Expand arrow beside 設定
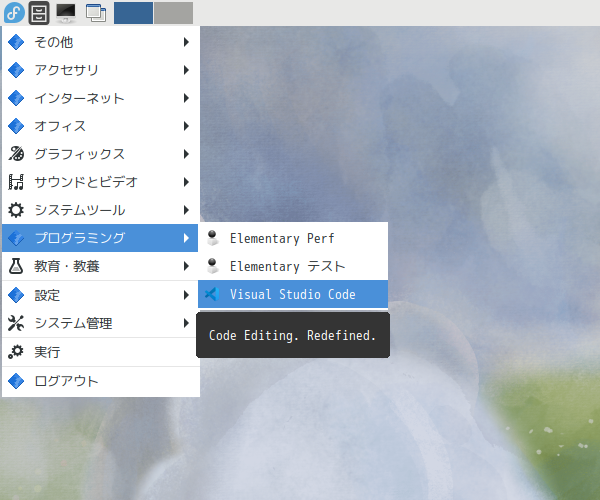The height and width of the screenshot is (500, 600). 186,295
